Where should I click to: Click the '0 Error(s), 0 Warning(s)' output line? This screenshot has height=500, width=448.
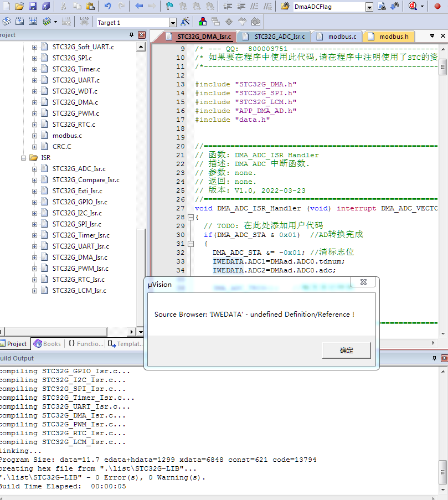(x=102, y=477)
